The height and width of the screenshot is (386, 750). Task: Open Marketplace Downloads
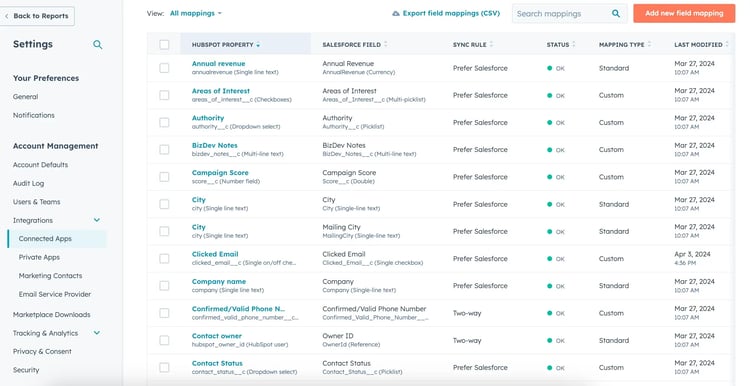coord(52,315)
